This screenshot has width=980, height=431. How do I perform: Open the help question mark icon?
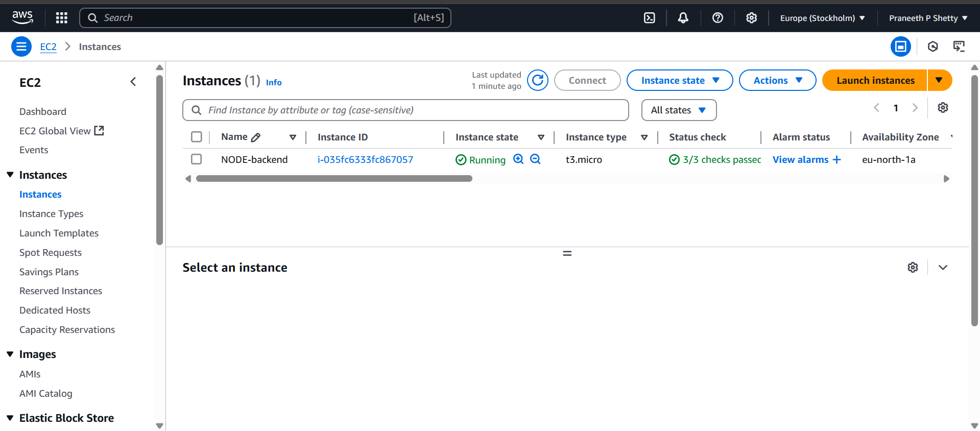click(x=718, y=18)
